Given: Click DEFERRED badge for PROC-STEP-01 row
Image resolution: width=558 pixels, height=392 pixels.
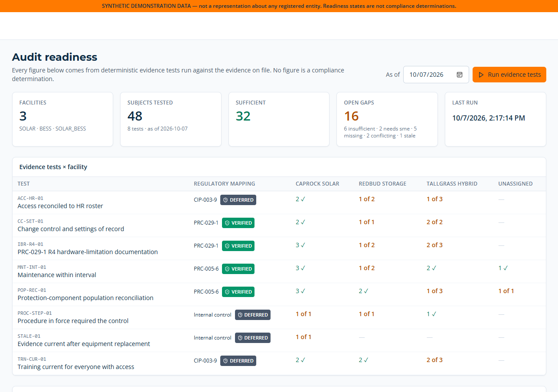Looking at the screenshot, I should tap(253, 315).
